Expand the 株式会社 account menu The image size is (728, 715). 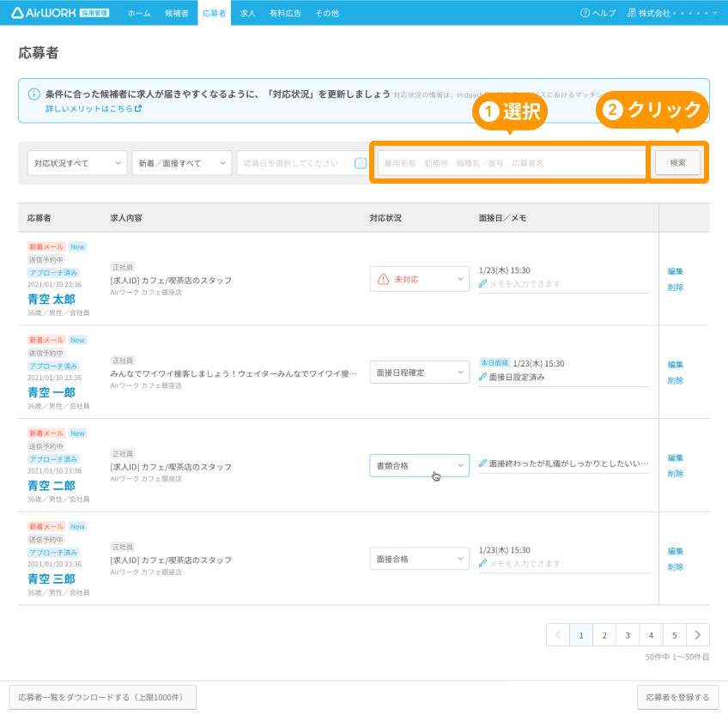pos(672,13)
